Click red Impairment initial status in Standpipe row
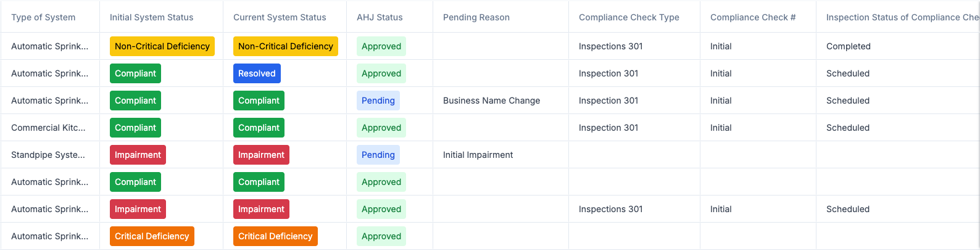 click(138, 155)
